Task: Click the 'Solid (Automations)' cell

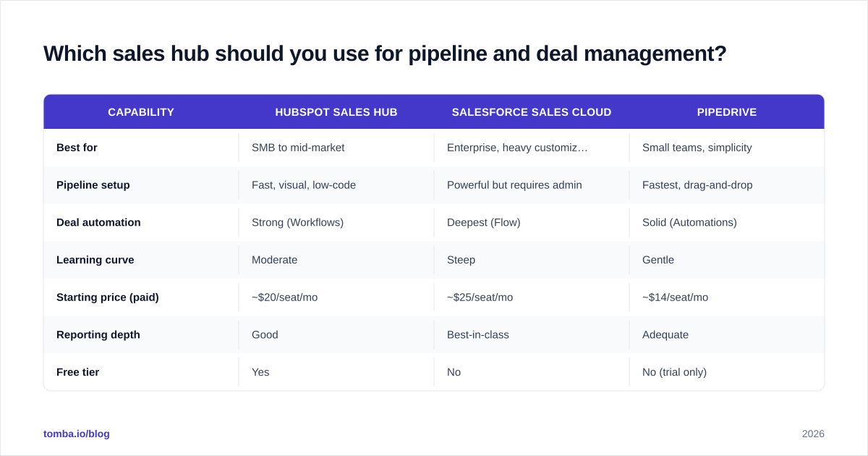Action: pyautogui.click(x=689, y=222)
